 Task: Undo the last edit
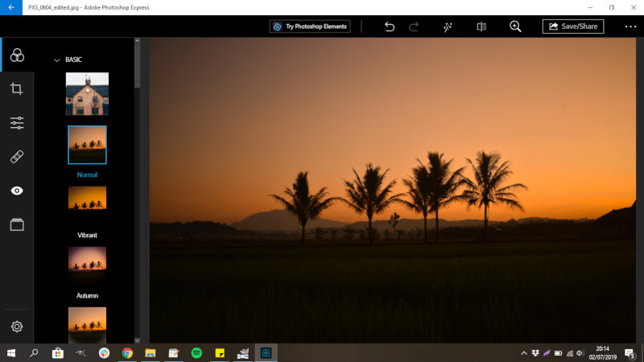click(x=390, y=27)
